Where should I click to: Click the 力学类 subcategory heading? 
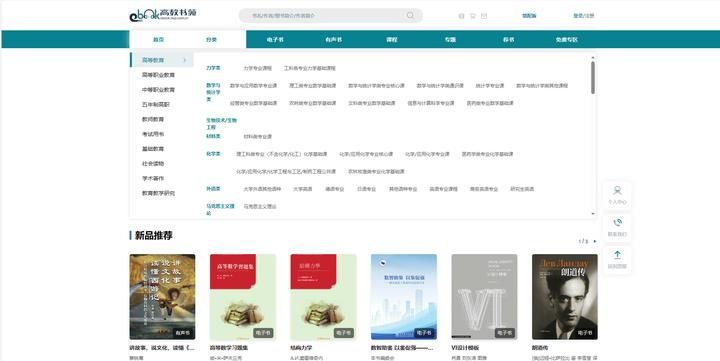pyautogui.click(x=213, y=68)
